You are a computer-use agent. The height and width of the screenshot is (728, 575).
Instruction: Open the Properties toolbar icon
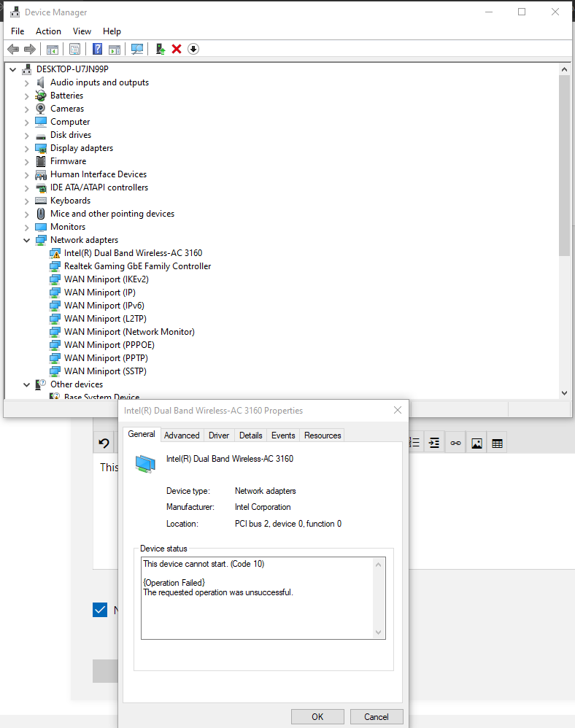pos(74,49)
